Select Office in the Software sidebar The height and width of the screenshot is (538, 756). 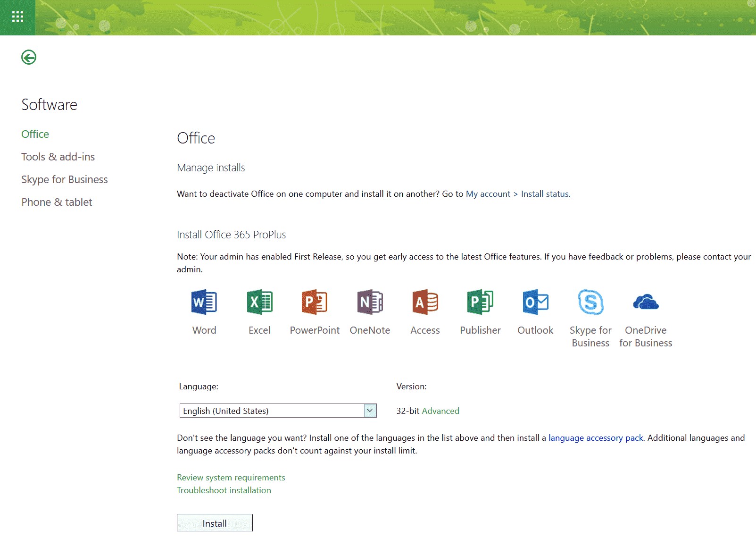click(35, 134)
